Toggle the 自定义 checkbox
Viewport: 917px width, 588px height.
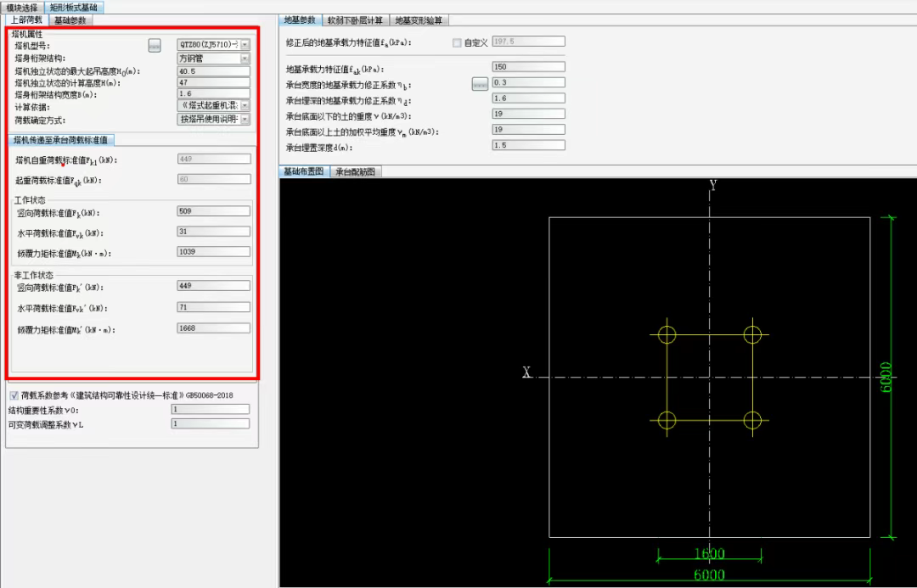457,42
